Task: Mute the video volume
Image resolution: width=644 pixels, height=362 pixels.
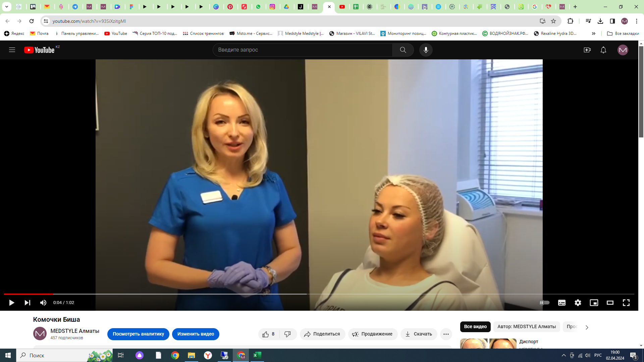Action: [x=43, y=303]
